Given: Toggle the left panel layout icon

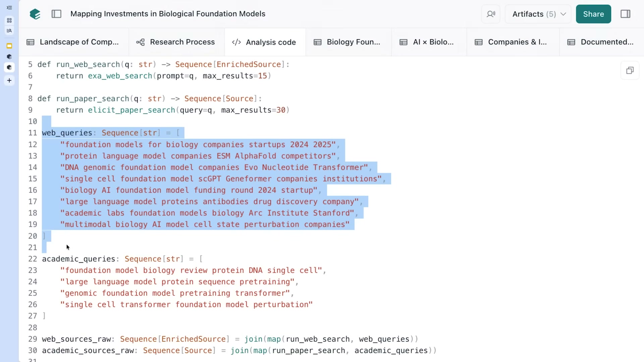Looking at the screenshot, I should pyautogui.click(x=56, y=14).
